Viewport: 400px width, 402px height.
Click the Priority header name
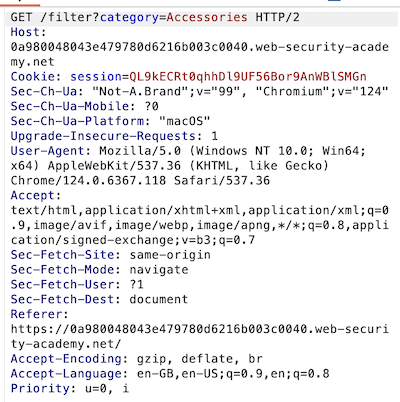pos(40,389)
